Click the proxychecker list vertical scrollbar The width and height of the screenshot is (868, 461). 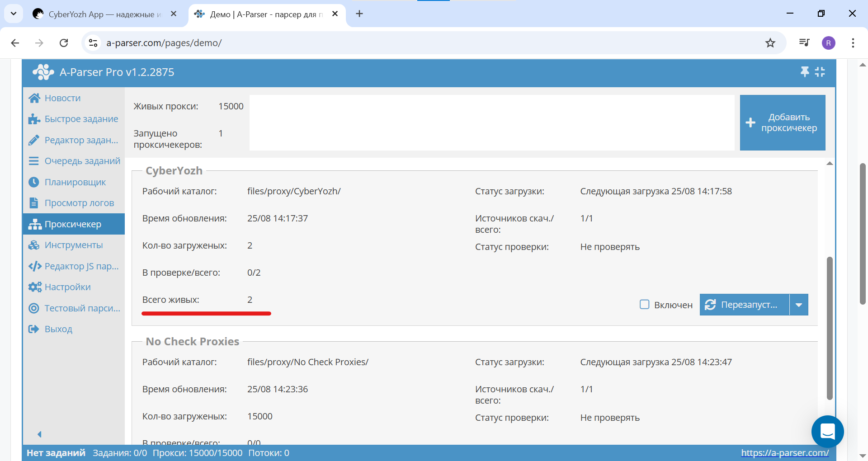point(830,328)
